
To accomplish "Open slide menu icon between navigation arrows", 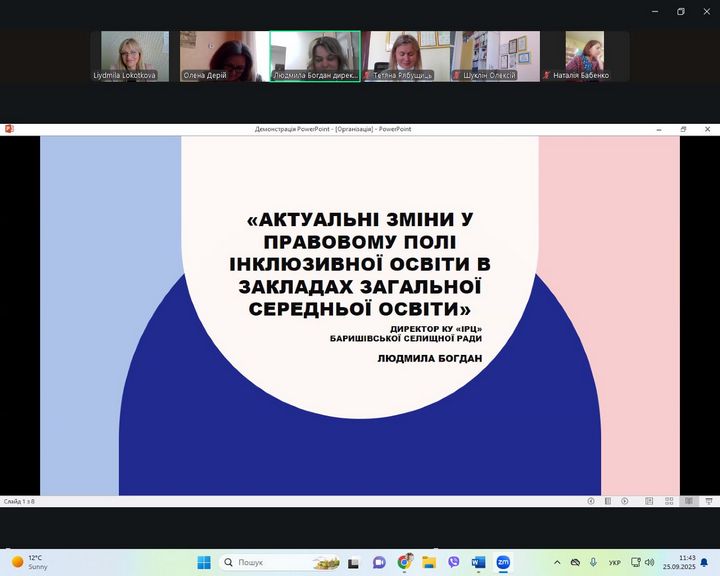I will (x=608, y=501).
